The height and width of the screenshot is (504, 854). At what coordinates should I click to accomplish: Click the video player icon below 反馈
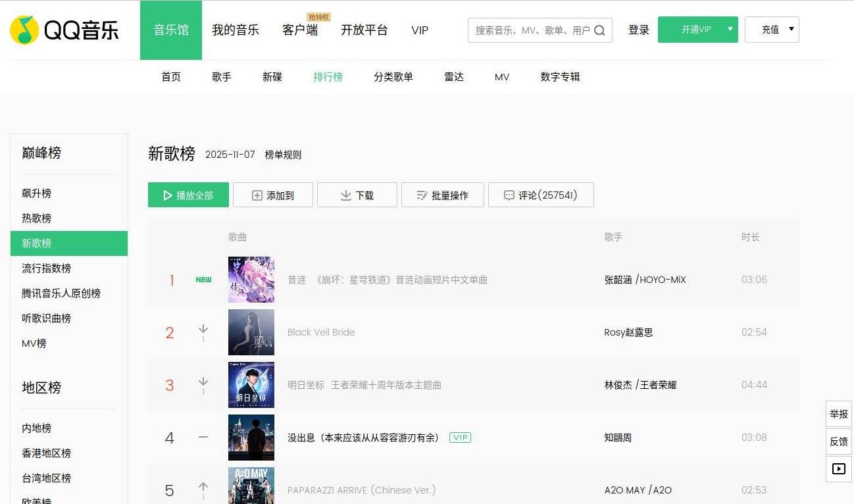pos(839,469)
